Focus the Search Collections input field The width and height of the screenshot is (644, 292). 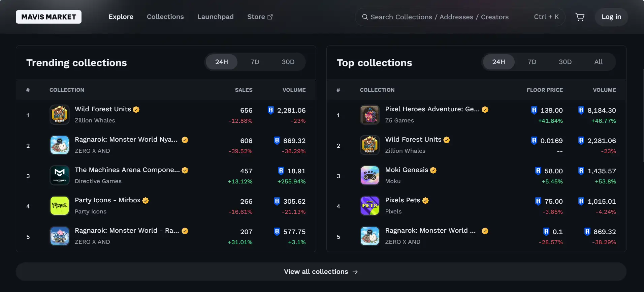pyautogui.click(x=445, y=17)
